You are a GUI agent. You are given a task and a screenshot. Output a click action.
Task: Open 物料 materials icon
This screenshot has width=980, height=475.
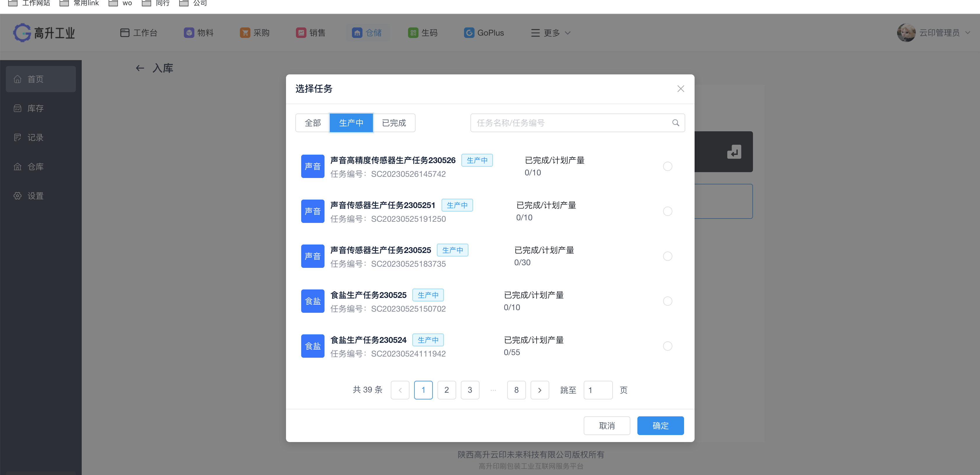tap(189, 33)
